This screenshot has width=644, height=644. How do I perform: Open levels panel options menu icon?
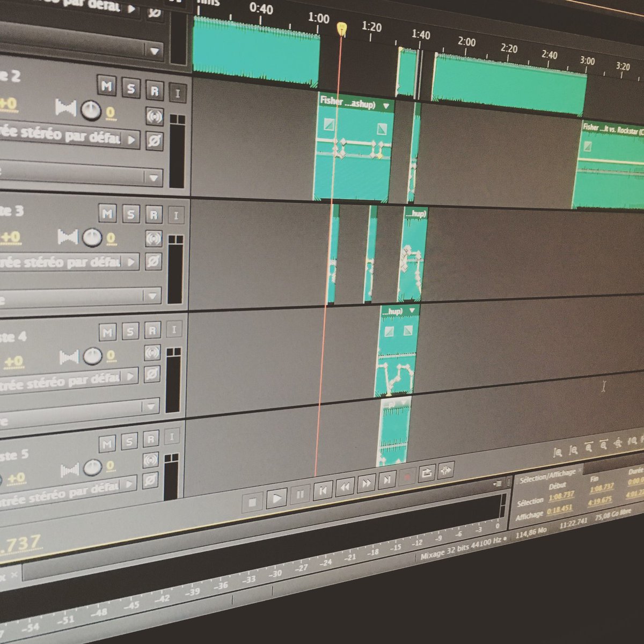499,483
